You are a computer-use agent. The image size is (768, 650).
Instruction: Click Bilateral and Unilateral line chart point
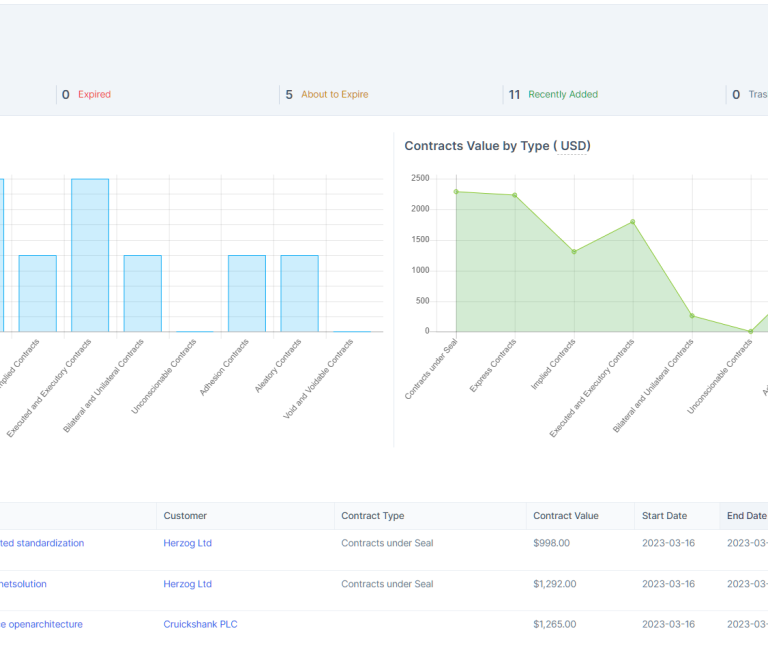point(692,316)
